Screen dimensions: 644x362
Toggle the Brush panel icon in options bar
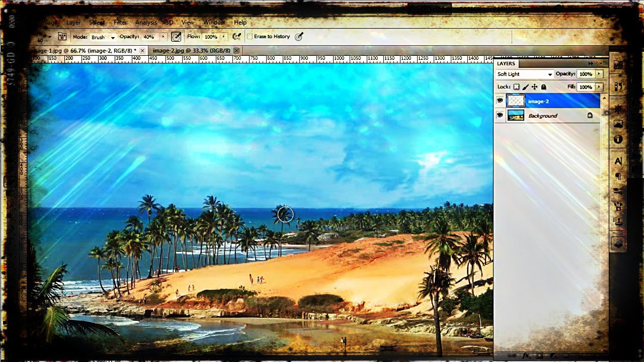click(x=62, y=37)
